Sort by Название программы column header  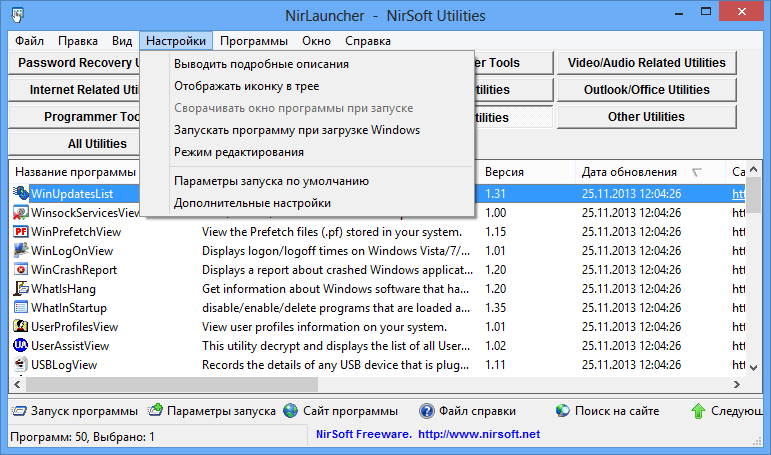pos(75,172)
